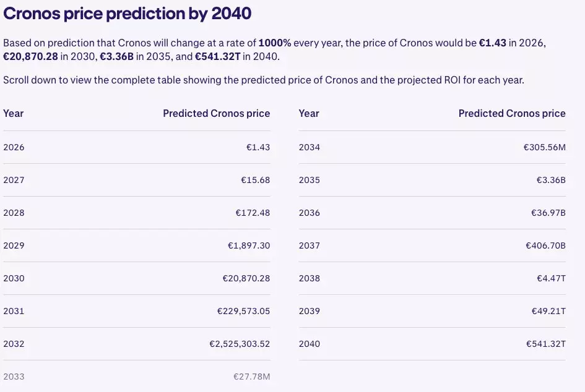The image size is (585, 392).
Task: Select the 2030 year cell
Action: [x=14, y=278]
